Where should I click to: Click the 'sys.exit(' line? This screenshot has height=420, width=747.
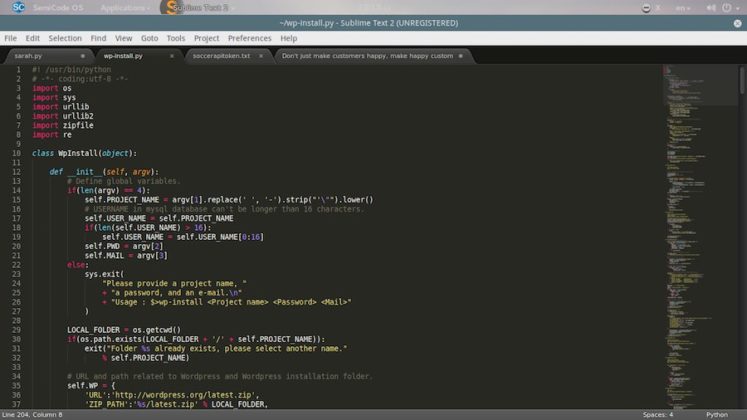[104, 274]
